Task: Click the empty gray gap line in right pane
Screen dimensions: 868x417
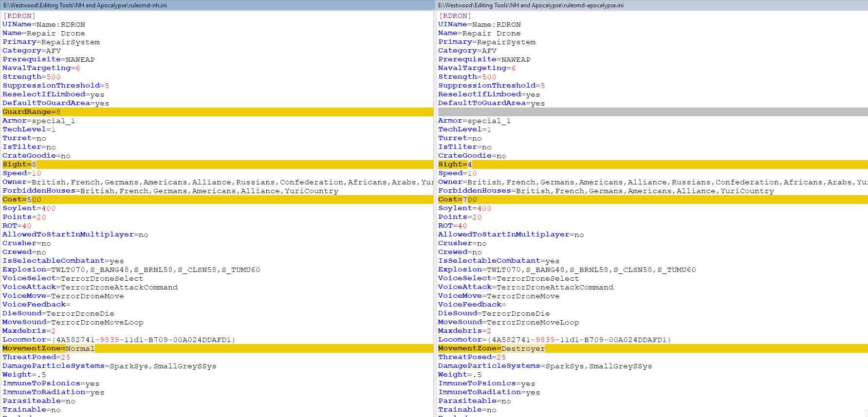Action: point(653,112)
